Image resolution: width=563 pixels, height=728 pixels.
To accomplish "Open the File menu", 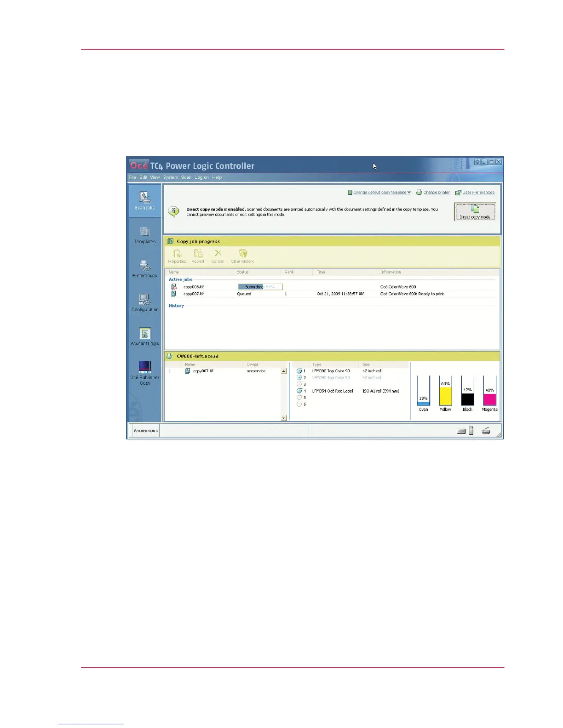I will [x=132, y=177].
